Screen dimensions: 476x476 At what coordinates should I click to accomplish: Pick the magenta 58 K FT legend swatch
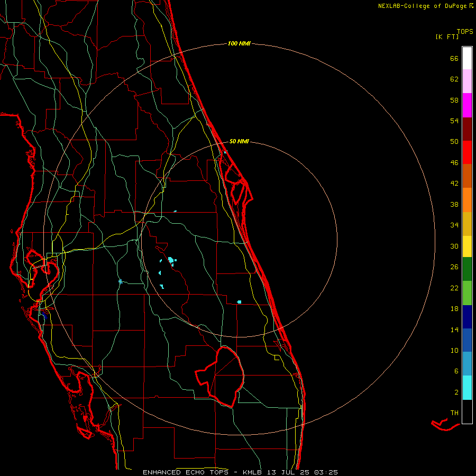[x=467, y=105]
